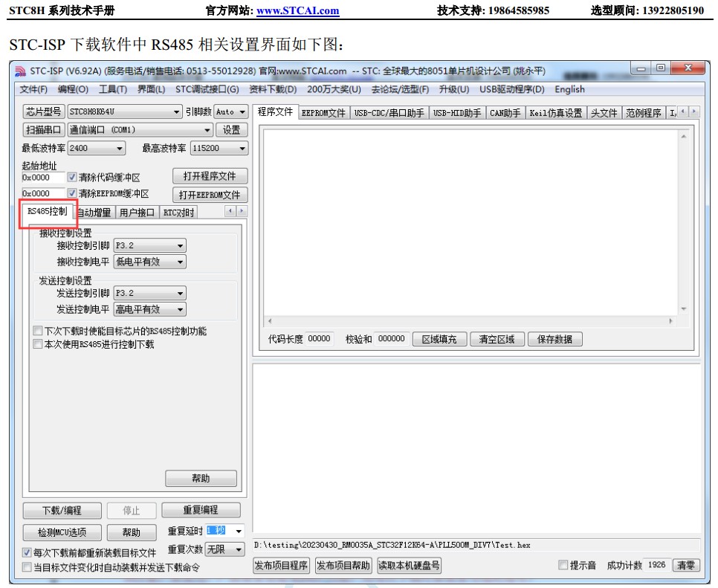718x588 pixels.
Task: Open the 工具(T) menu
Action: [x=113, y=89]
